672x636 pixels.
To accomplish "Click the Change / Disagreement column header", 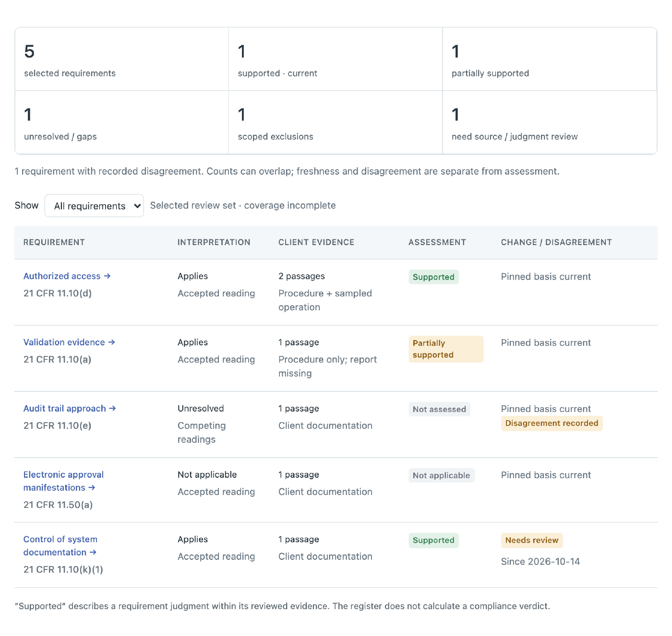I will pos(556,243).
